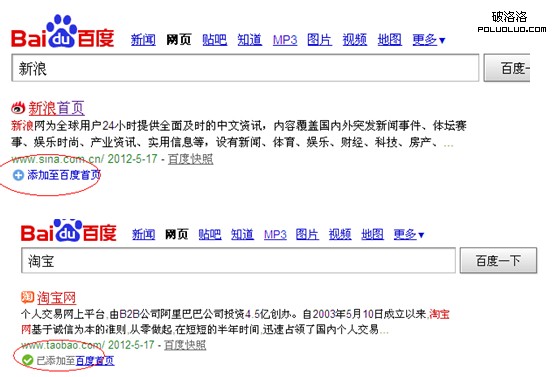This screenshot has height=377, width=557.
Task: Click the orange Taobao favicon icon
Action: [x=27, y=297]
